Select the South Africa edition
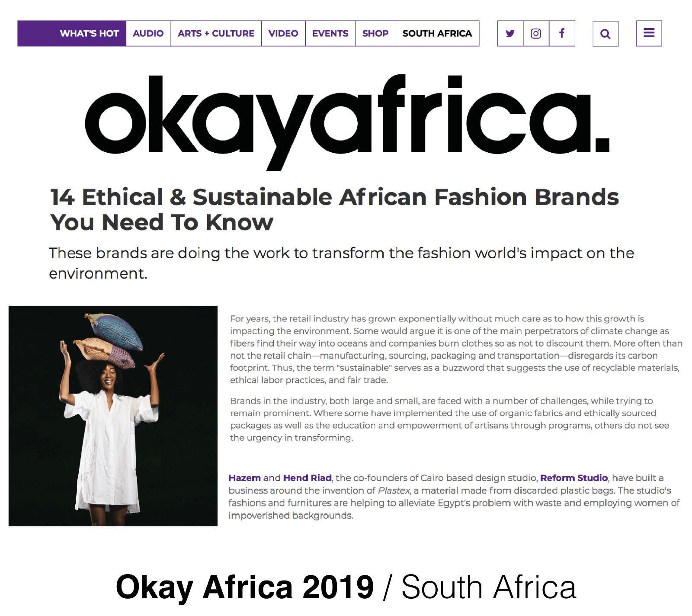692x616 pixels. 437,33
